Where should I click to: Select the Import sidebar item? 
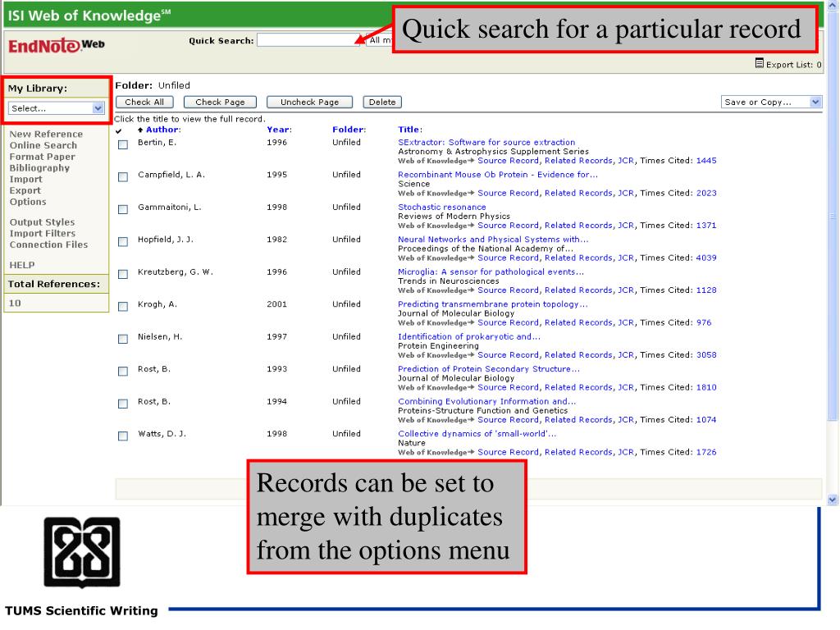click(25, 179)
